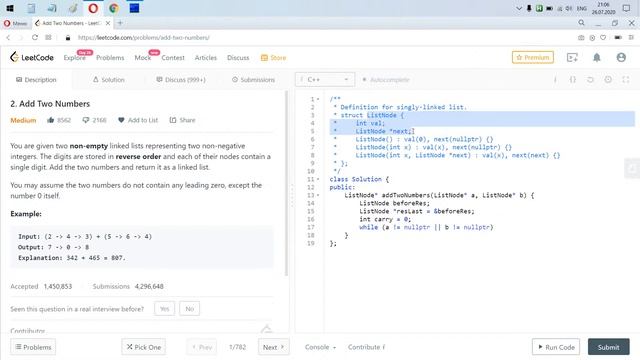
Task: Open the editor clock/timer icon
Action: coord(608,80)
